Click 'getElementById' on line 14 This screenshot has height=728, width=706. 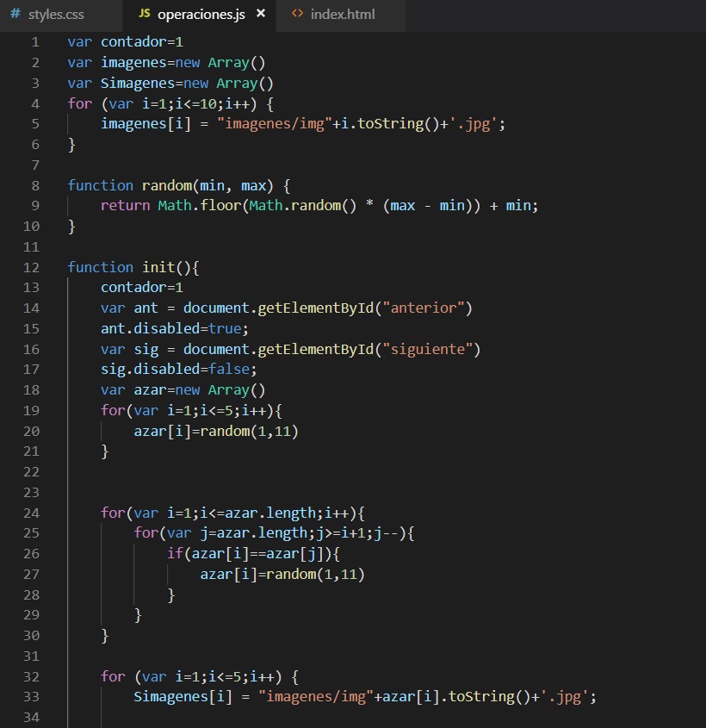(315, 308)
